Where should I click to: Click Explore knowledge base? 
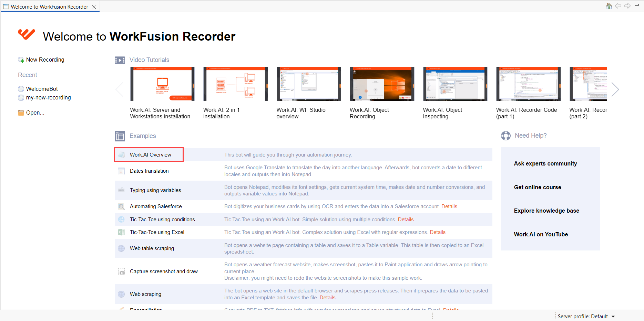pyautogui.click(x=546, y=211)
